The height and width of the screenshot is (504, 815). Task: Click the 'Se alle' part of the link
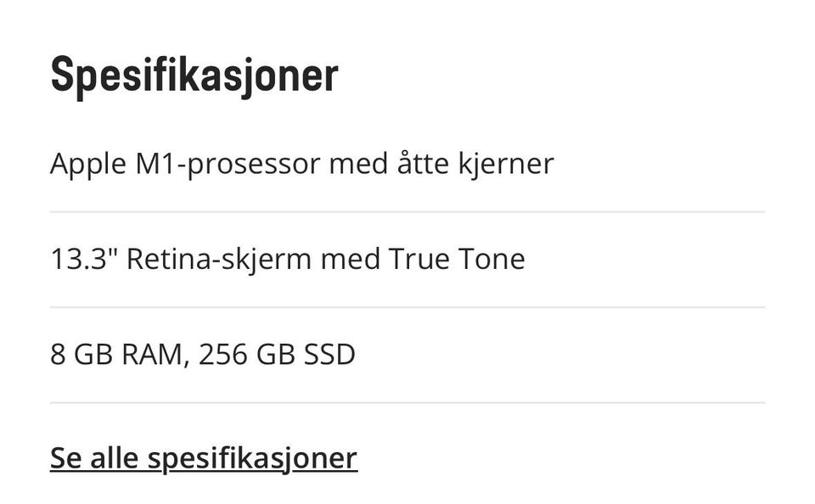pyautogui.click(x=94, y=458)
